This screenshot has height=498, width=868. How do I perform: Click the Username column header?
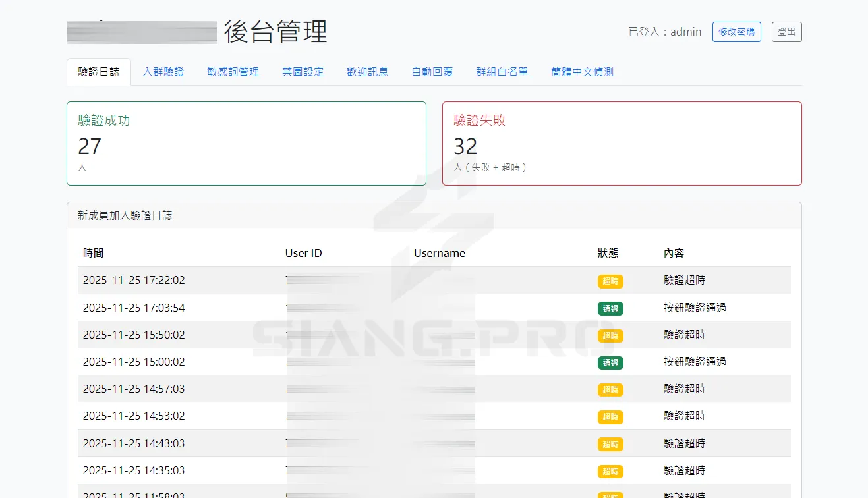[439, 252]
